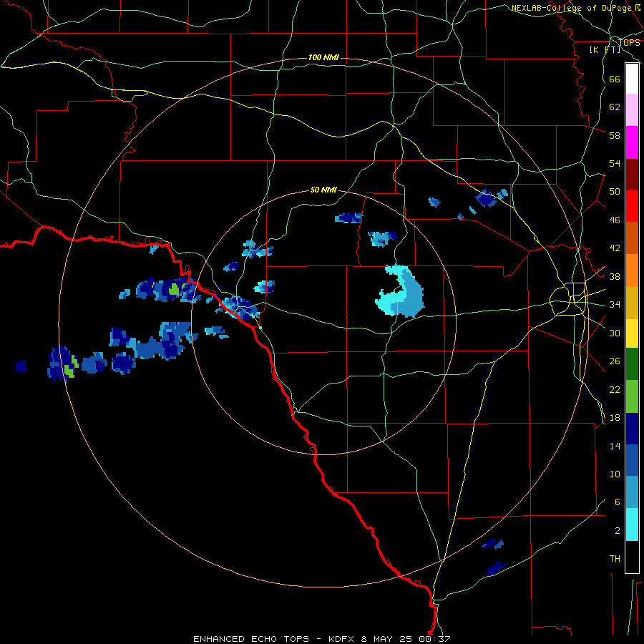
Task: Select the magenta legend color band
Action: (x=632, y=142)
